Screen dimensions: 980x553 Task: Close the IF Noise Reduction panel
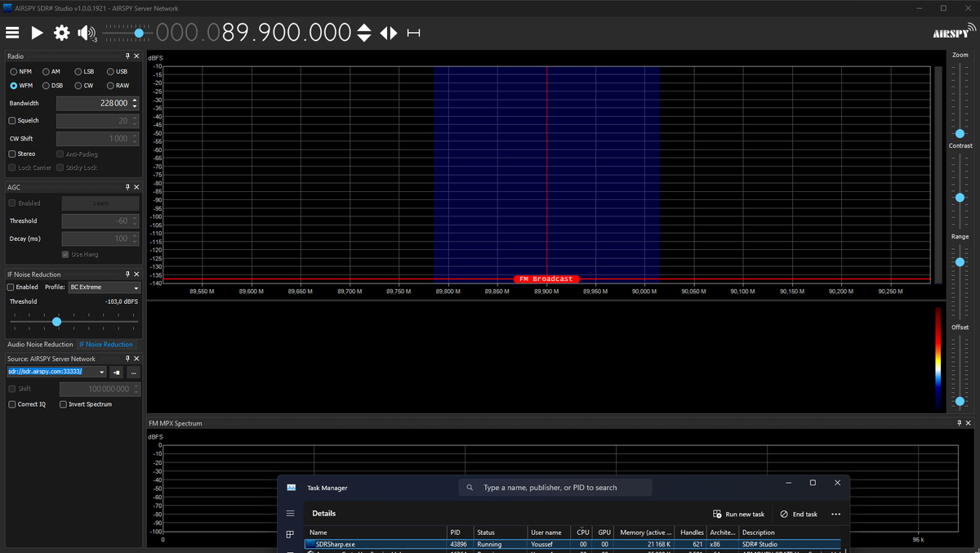click(x=136, y=274)
